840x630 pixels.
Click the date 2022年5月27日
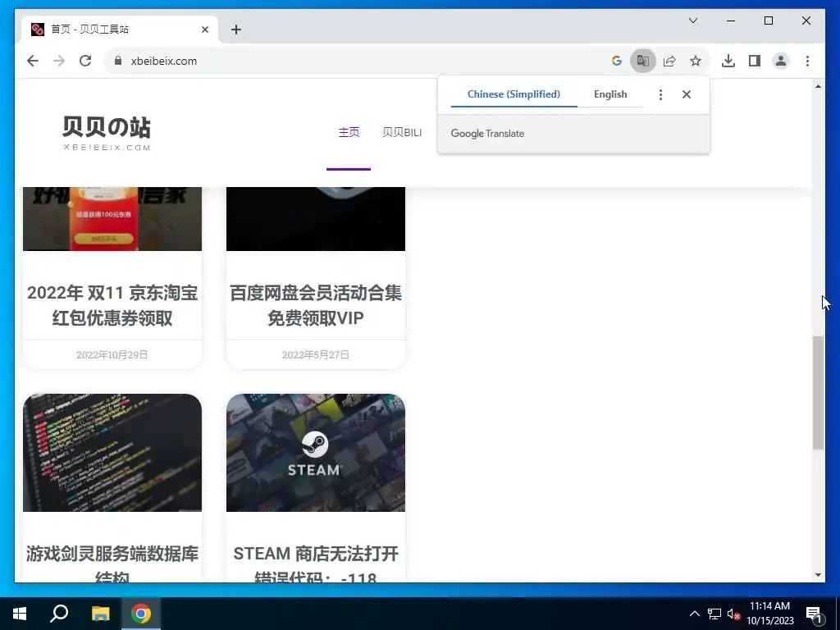[x=316, y=354]
